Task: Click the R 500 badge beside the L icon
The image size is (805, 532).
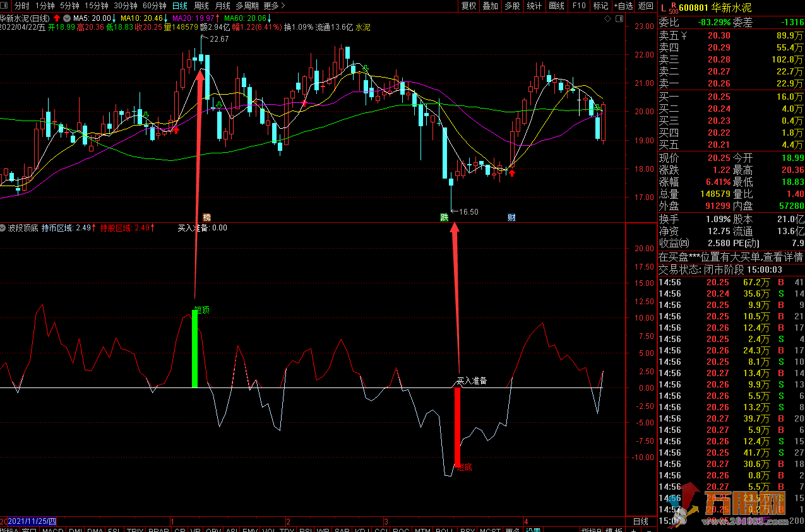Action: 674,8
